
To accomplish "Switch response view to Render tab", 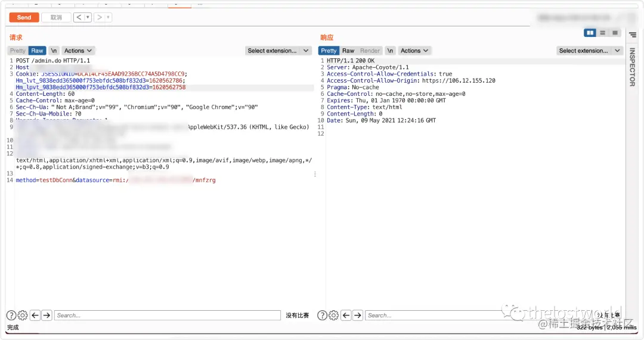I will coord(370,51).
